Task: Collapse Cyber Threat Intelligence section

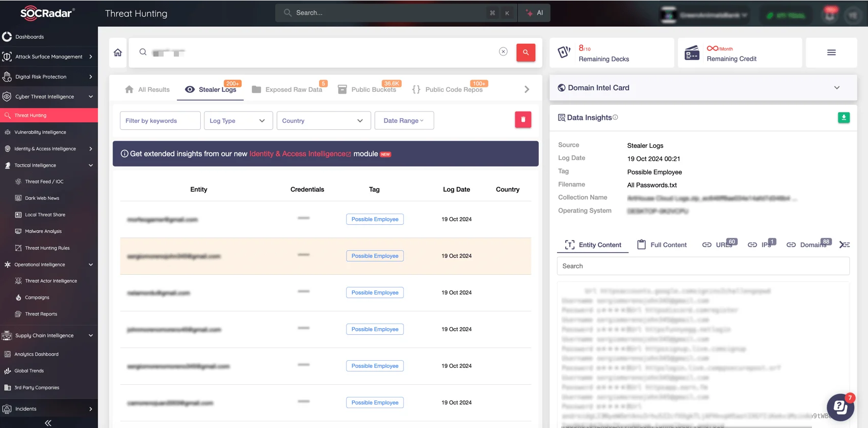Action: [49, 97]
